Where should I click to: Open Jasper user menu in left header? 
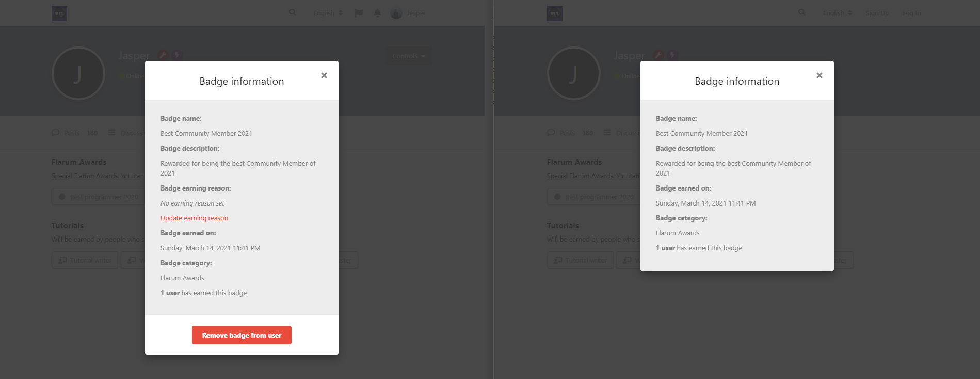pyautogui.click(x=408, y=13)
